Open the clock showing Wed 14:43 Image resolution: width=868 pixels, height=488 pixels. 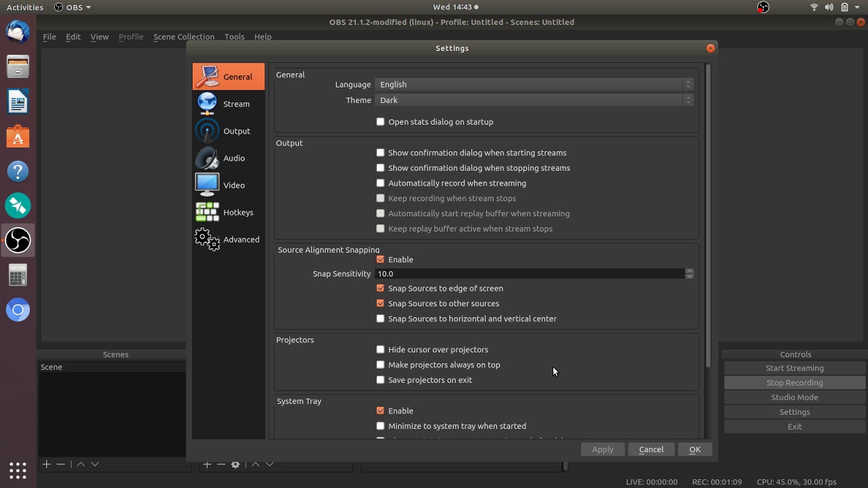coord(455,7)
